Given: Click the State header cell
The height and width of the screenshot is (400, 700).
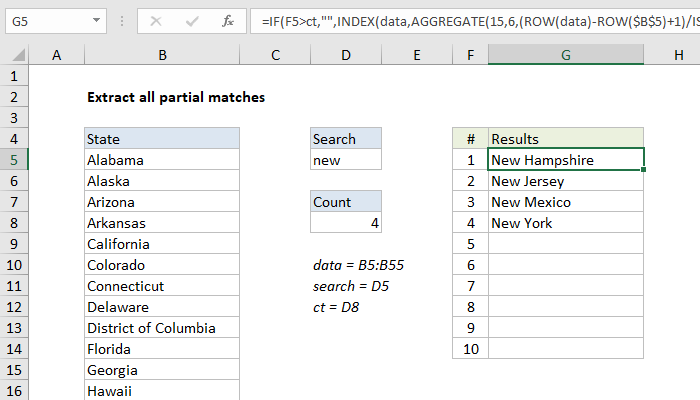Looking at the screenshot, I should click(161, 139).
